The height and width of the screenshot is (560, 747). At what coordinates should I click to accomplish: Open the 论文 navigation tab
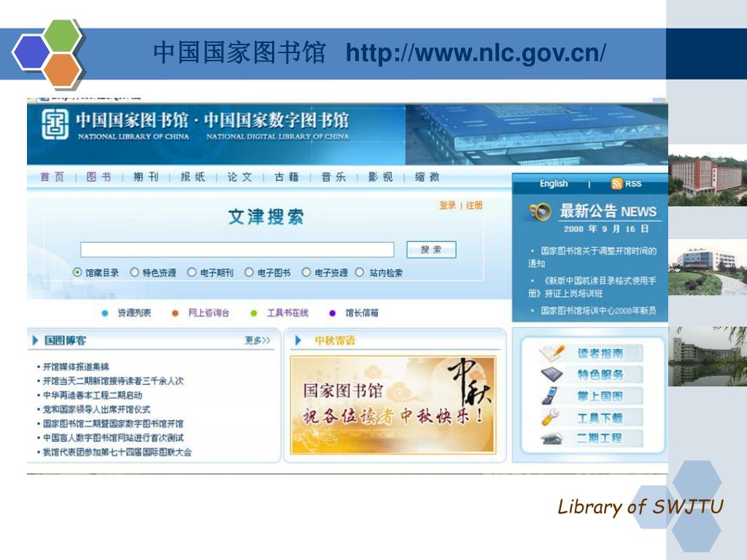(x=239, y=177)
